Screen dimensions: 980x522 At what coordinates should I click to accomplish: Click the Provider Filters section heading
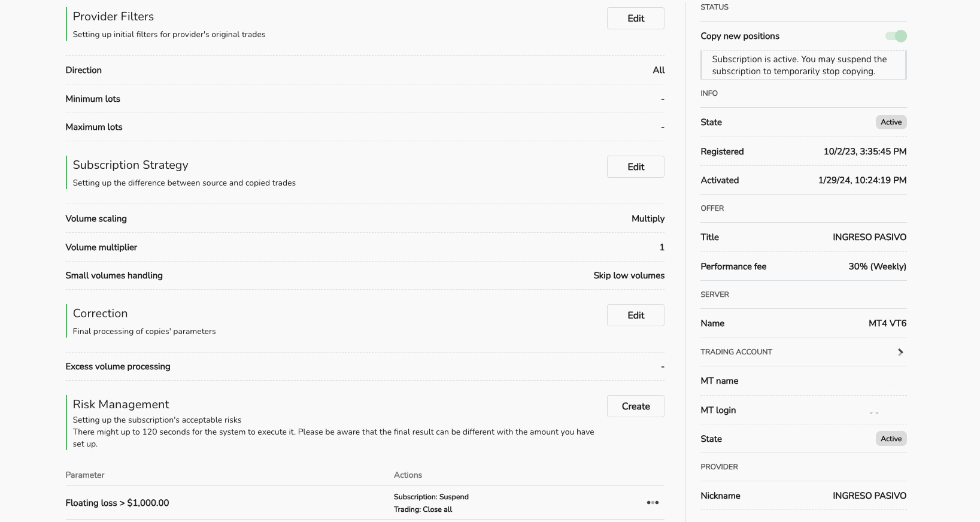[x=113, y=17]
